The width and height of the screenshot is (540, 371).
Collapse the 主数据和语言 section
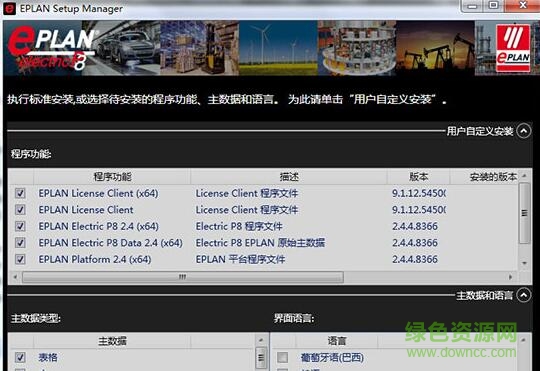coord(524,295)
